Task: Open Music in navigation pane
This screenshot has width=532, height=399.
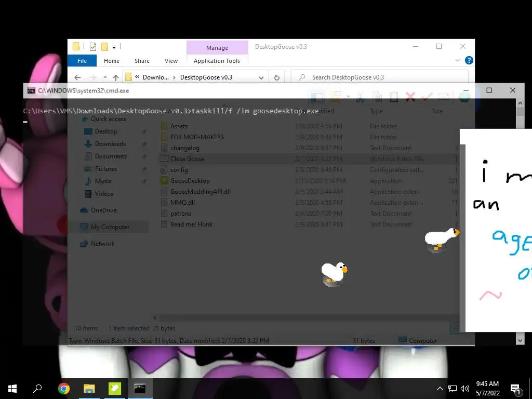Action: [x=103, y=181]
